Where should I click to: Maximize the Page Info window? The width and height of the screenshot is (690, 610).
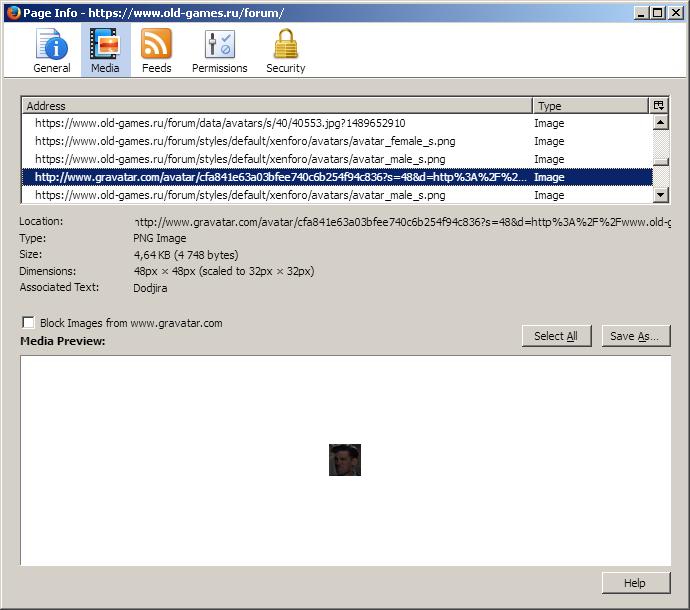click(657, 13)
